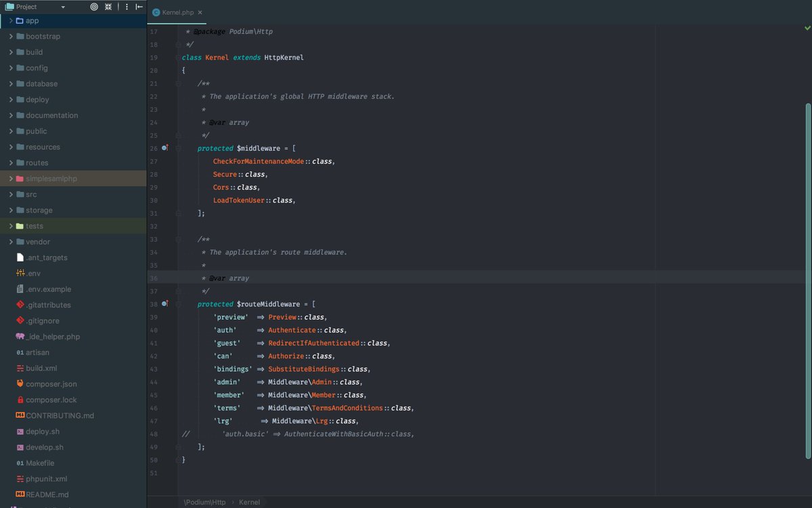Viewport: 812px width, 508px height.
Task: Expand the resources folder
Action: coord(12,147)
